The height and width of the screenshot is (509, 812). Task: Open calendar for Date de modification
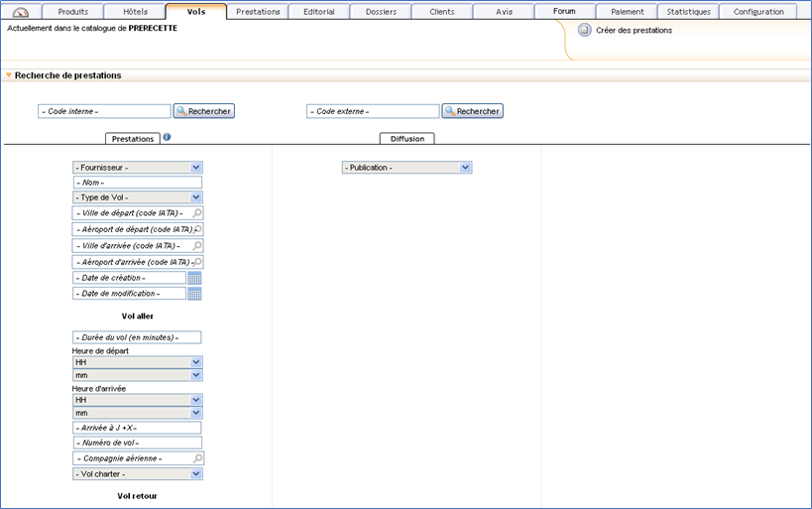(194, 294)
